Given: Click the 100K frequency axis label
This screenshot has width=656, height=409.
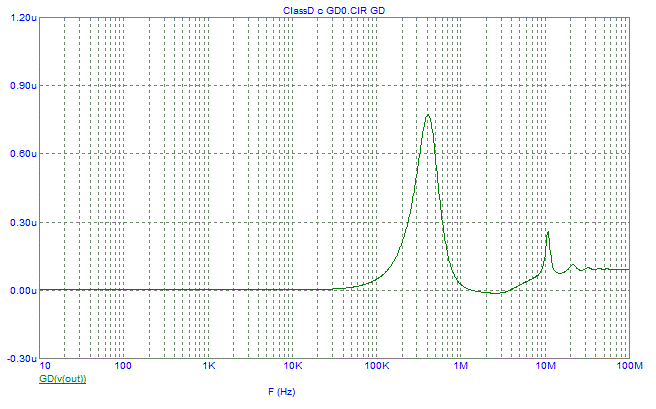Looking at the screenshot, I should click(x=377, y=366).
